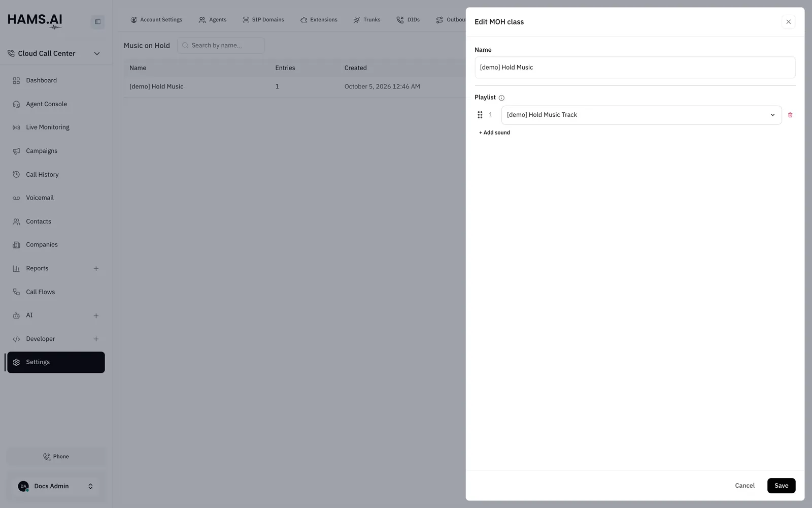The height and width of the screenshot is (508, 812).
Task: Open the Docs Admin account menu
Action: coord(56,486)
